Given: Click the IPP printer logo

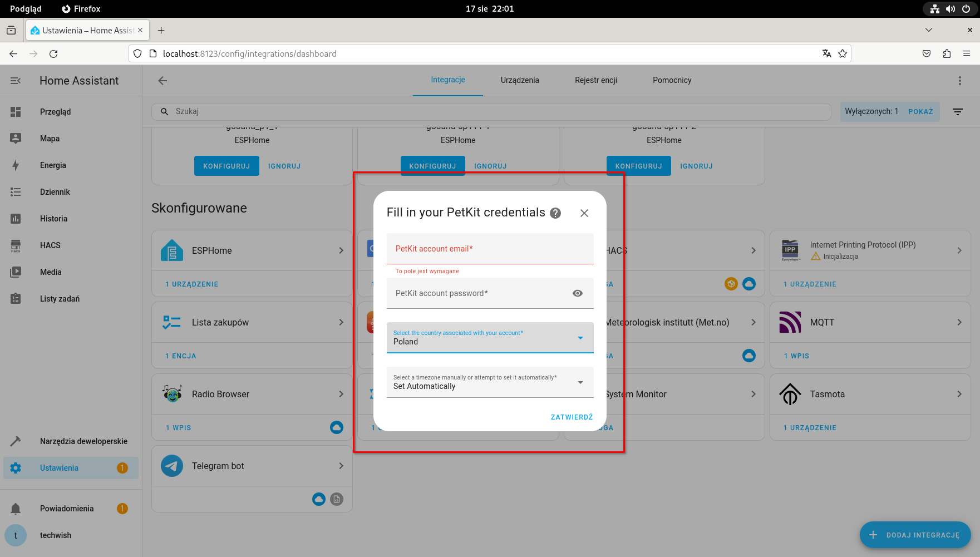Looking at the screenshot, I should pos(790,251).
